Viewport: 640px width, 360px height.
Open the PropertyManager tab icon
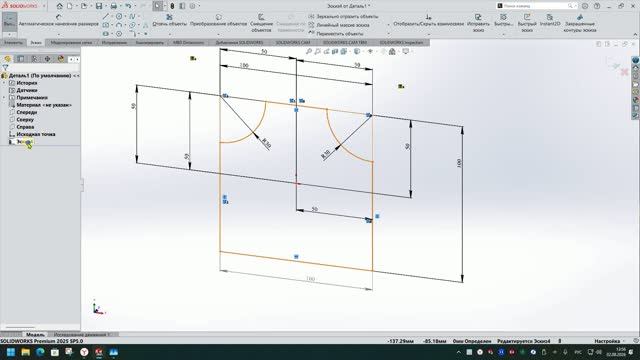[x=21, y=59]
